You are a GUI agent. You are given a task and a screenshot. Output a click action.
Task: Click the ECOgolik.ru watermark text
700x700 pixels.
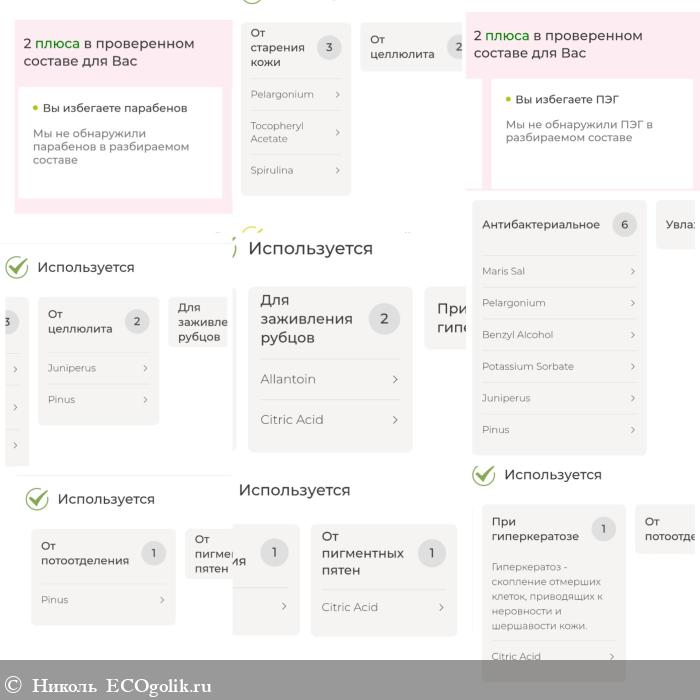click(158, 685)
